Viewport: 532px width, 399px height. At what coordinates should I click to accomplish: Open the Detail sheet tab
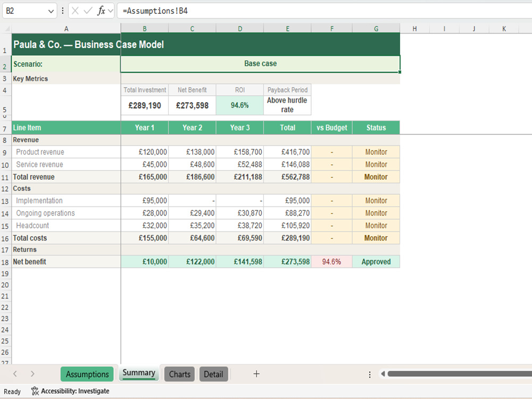pos(213,374)
